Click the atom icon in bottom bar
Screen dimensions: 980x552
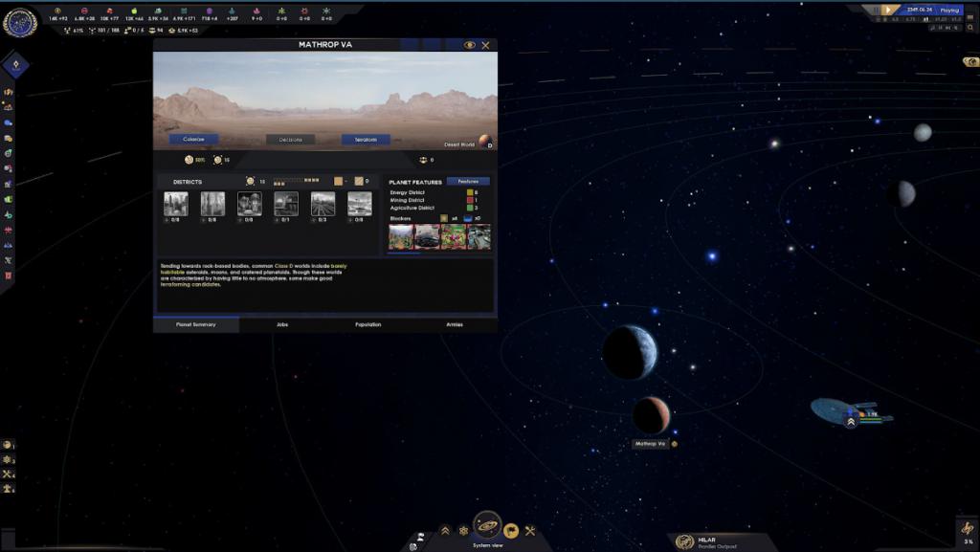tap(464, 531)
